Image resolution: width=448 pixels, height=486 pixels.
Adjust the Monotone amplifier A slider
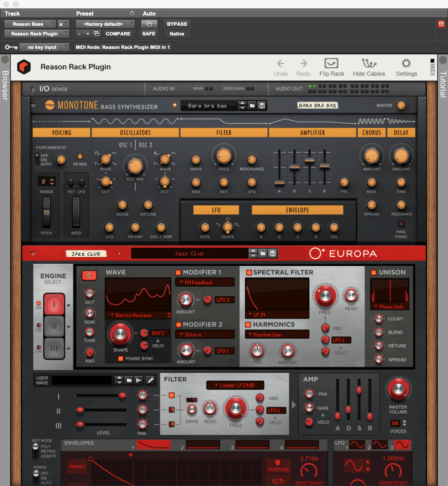coord(279,183)
